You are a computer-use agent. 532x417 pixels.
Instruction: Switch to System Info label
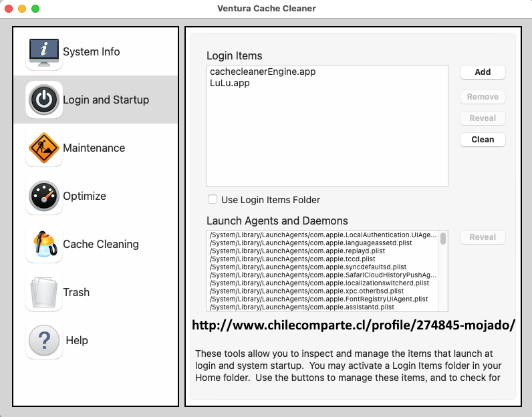coord(92,51)
